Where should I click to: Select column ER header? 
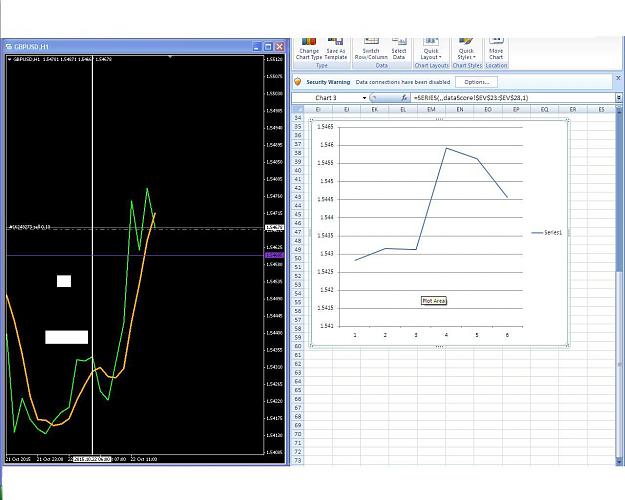coord(573,109)
